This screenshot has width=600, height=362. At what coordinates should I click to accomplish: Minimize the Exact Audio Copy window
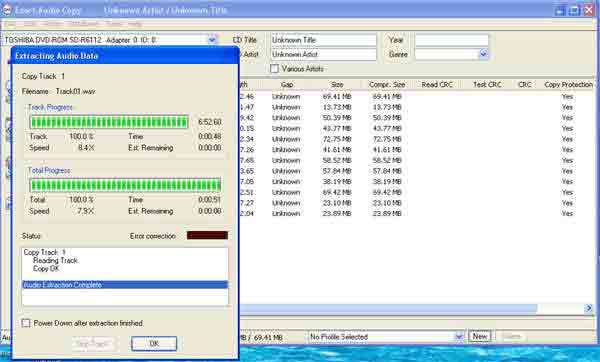click(x=560, y=11)
